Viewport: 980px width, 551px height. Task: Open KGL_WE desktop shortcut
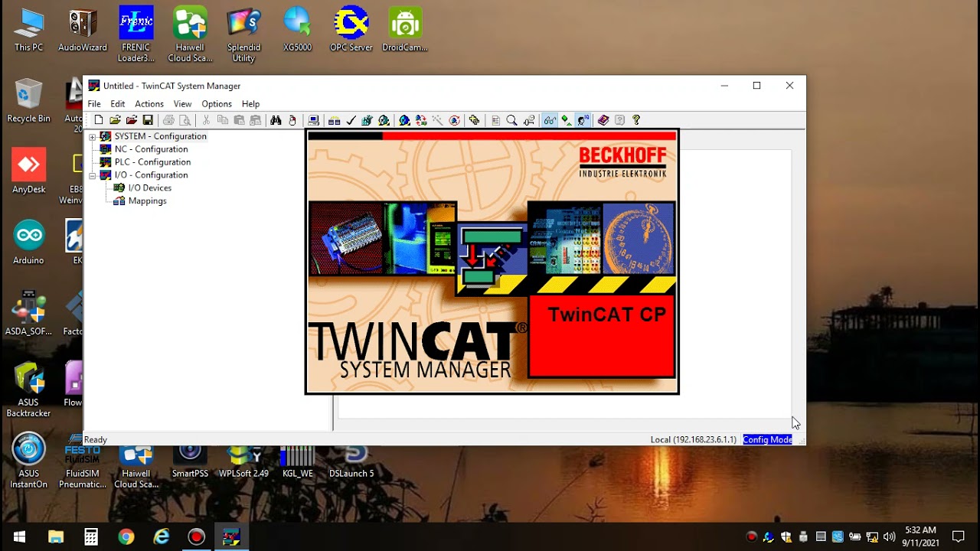point(297,461)
